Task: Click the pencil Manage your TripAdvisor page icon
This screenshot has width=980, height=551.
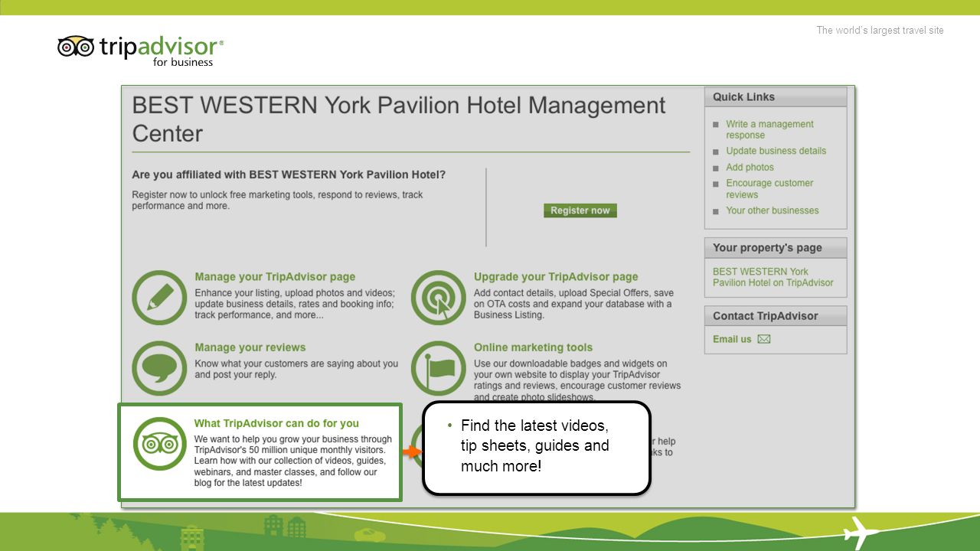Action: pyautogui.click(x=159, y=298)
